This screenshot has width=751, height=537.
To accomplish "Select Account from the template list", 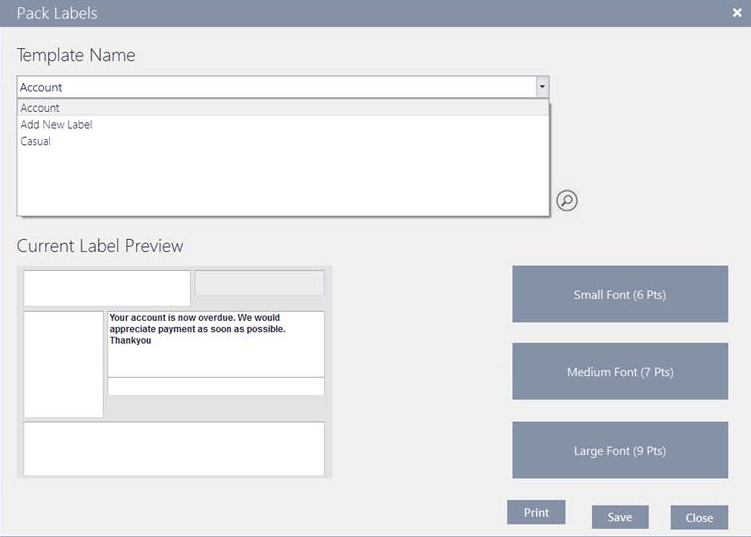I will pyautogui.click(x=40, y=108).
